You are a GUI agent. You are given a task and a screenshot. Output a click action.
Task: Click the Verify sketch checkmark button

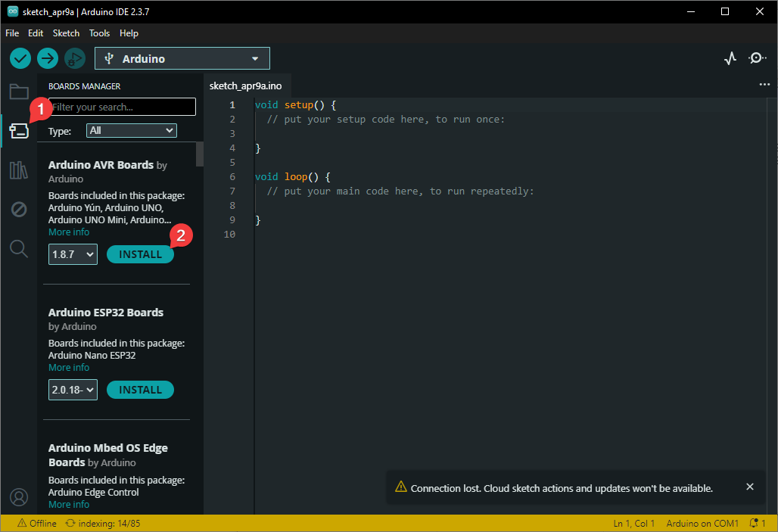click(20, 58)
